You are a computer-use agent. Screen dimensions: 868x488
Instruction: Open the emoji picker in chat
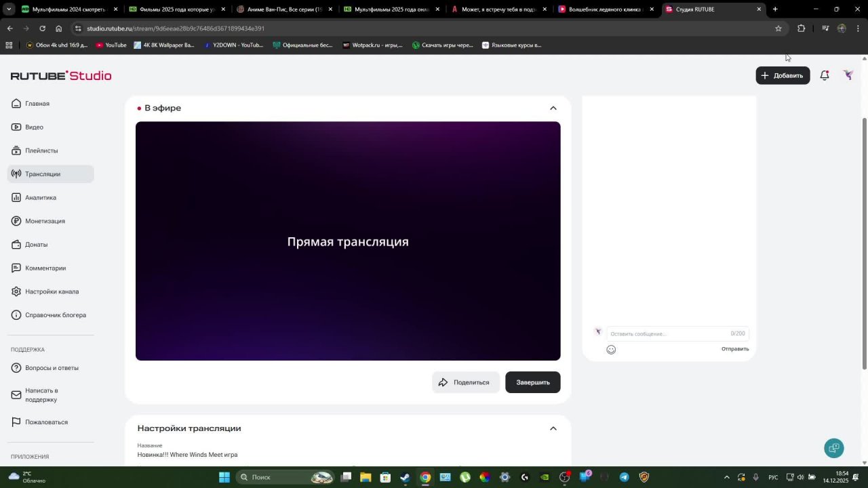click(611, 350)
